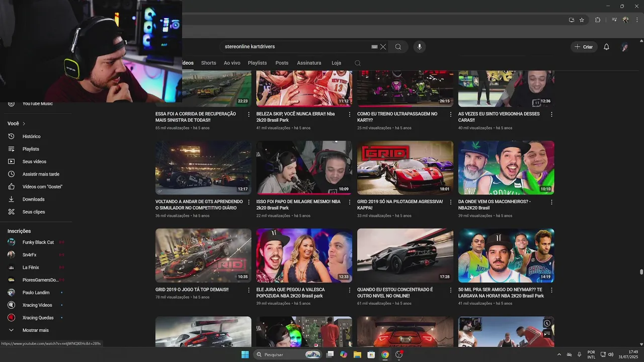Switch to the Playlists channel tab

pos(257,63)
